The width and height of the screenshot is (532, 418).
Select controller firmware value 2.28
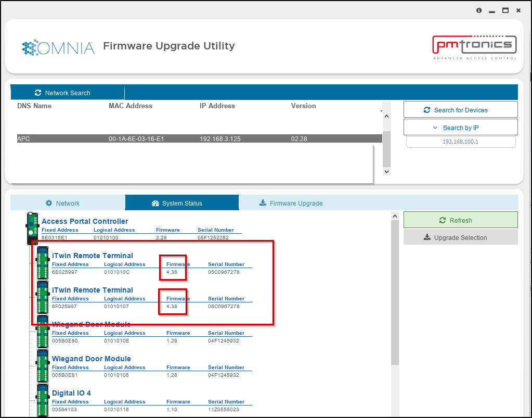(161, 238)
